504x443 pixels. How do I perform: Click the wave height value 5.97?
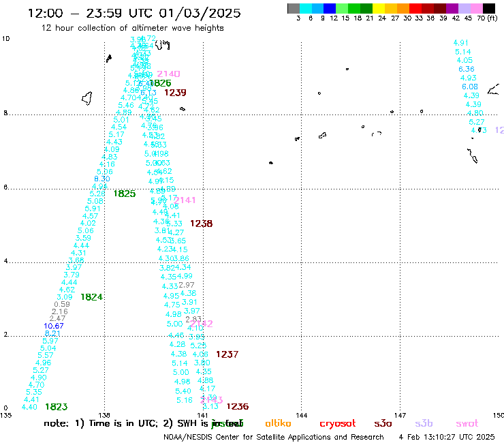pos(50,341)
